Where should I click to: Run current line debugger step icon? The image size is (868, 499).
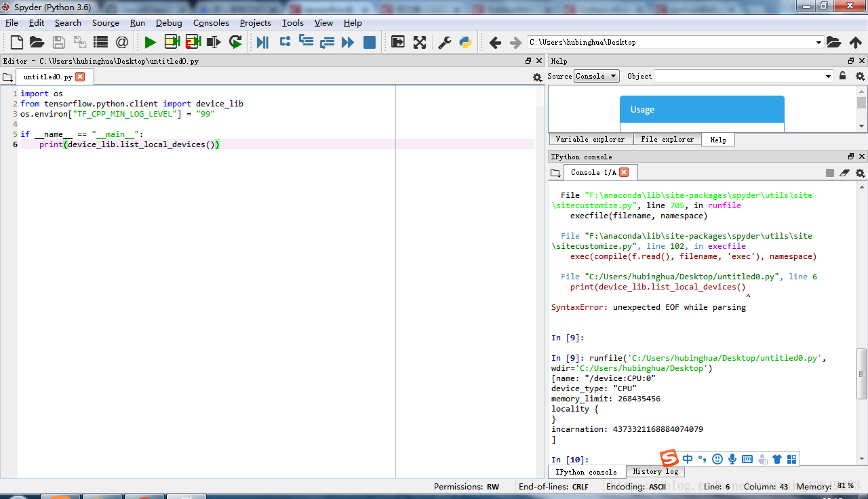[285, 42]
